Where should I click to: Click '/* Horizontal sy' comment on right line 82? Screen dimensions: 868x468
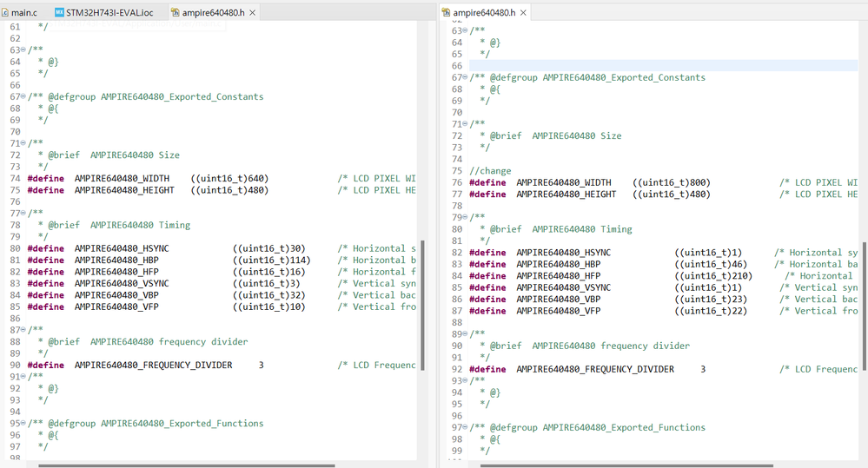[816, 253]
